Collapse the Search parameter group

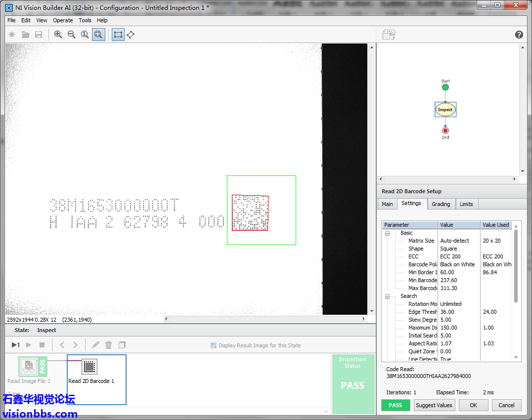tap(388, 296)
